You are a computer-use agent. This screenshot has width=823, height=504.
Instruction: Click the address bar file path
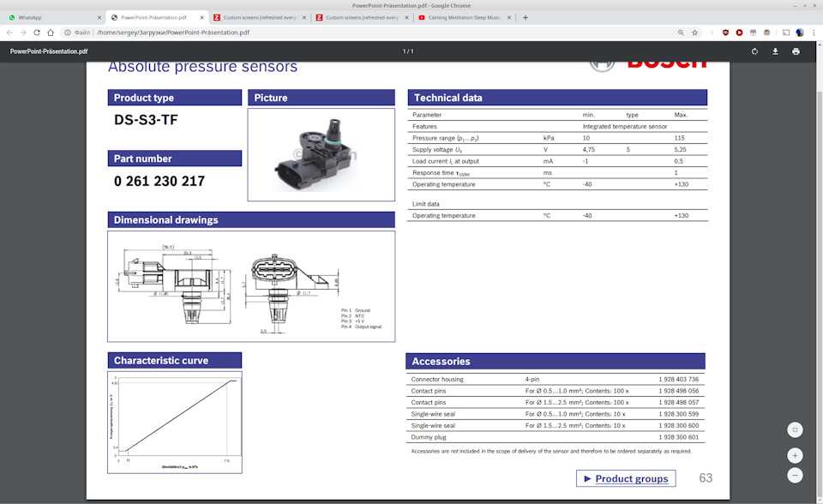(x=173, y=33)
